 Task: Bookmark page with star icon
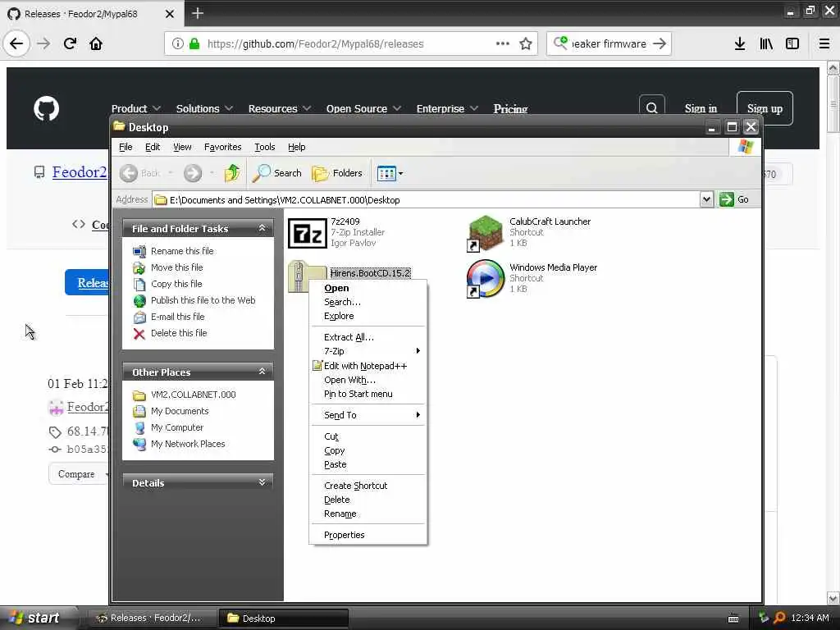tap(526, 44)
